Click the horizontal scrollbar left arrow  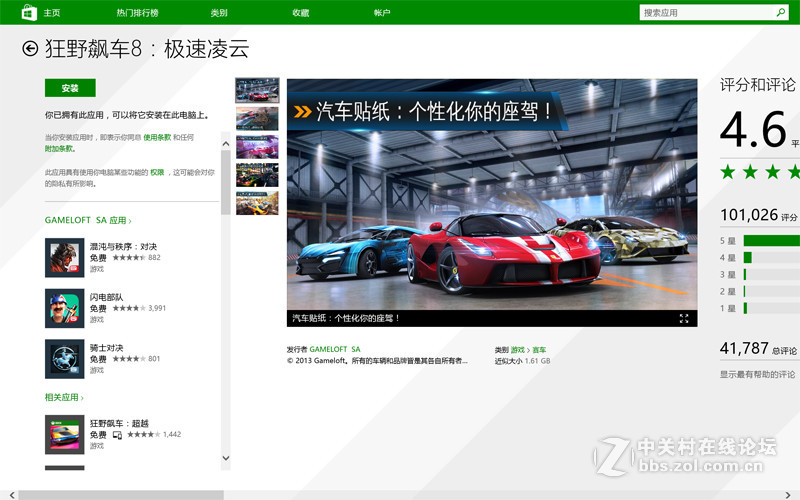click(x=11, y=495)
